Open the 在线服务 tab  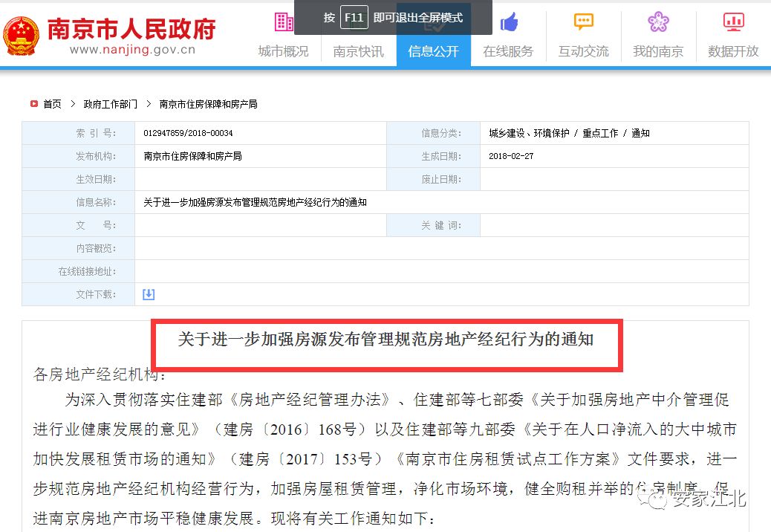point(508,51)
